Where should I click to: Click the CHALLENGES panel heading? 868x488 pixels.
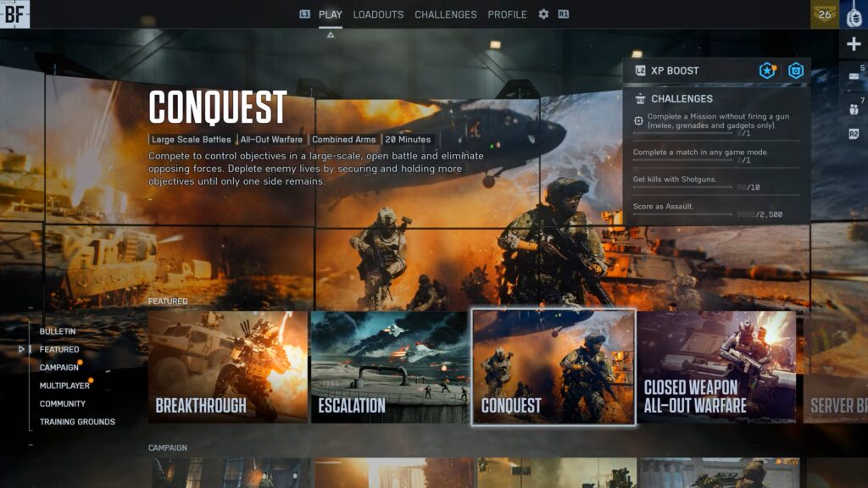tap(682, 99)
